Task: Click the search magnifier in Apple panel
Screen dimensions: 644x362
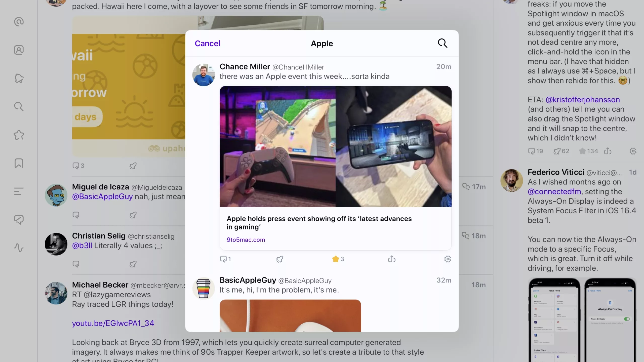Action: 442,43
